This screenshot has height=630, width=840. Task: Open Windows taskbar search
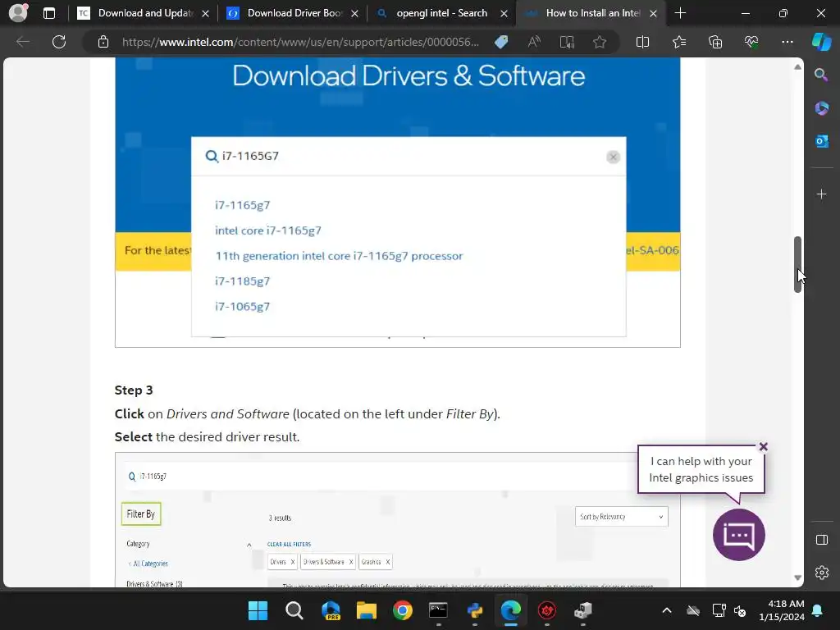(294, 610)
